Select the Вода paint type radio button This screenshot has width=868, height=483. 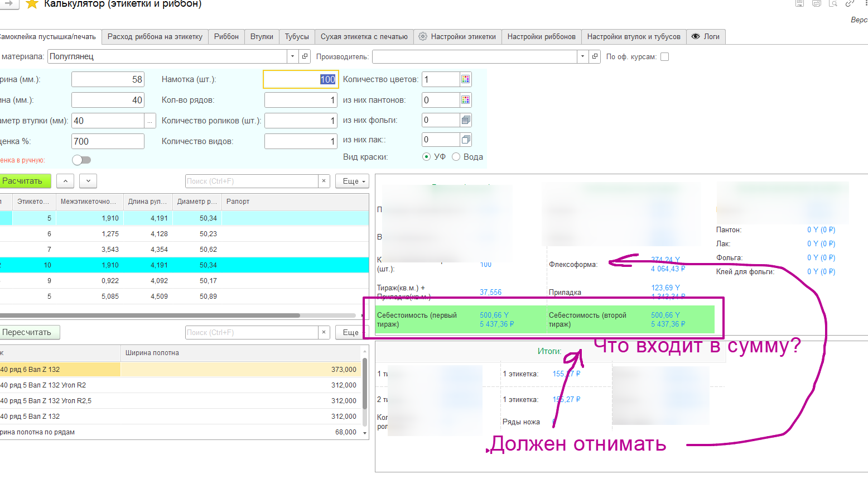[456, 157]
